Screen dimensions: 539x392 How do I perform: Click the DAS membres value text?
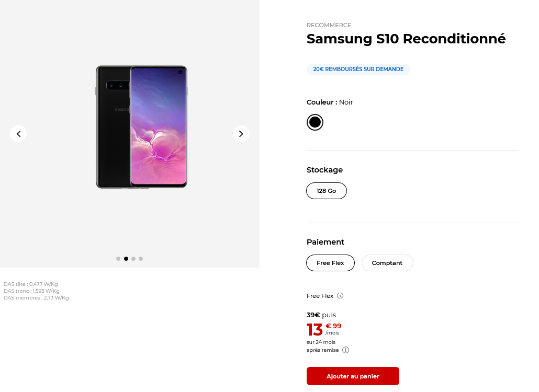(36, 298)
